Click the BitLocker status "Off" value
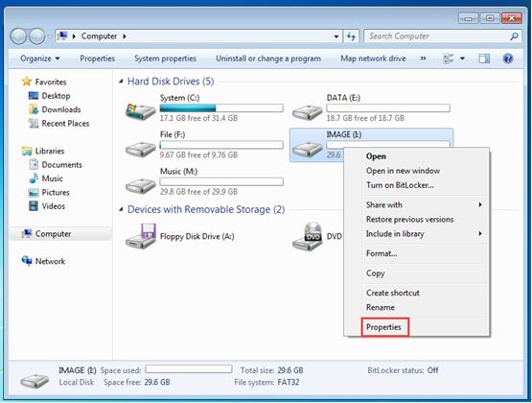Screen dimensions: 532x403 point(433,370)
